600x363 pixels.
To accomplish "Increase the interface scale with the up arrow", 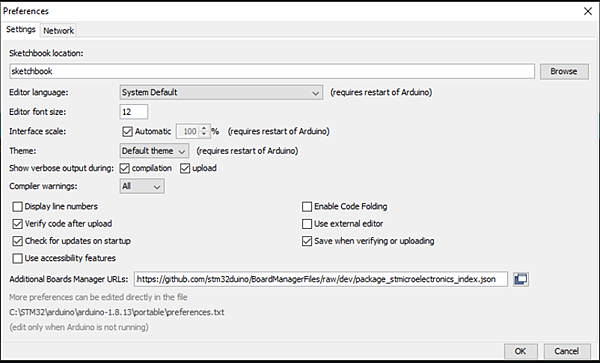I will tap(204, 128).
